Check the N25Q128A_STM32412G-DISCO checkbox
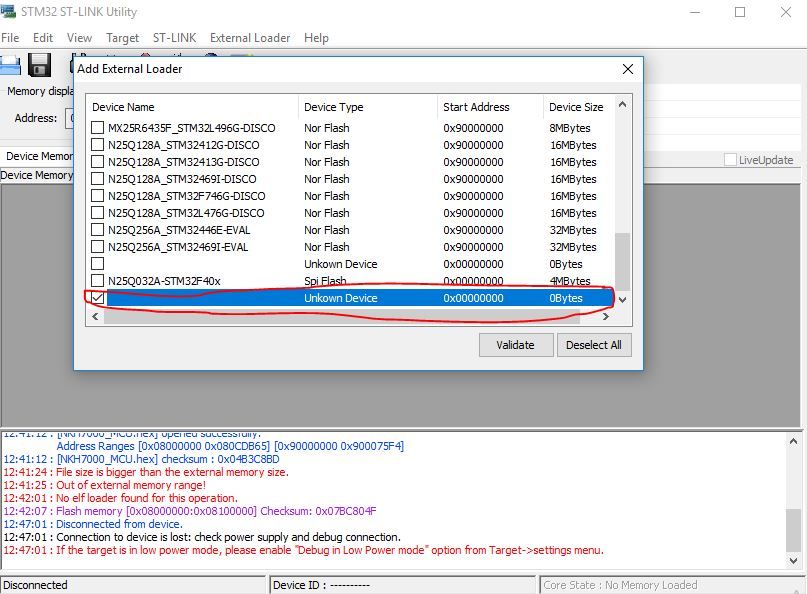This screenshot has height=594, width=807. coord(97,144)
